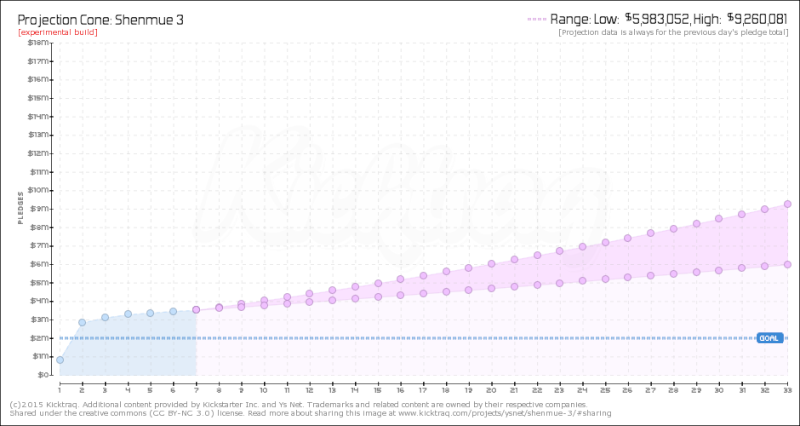Viewport: 800px width, 426px height.
Task: Click the x-axis day label 21
Action: coord(514,390)
